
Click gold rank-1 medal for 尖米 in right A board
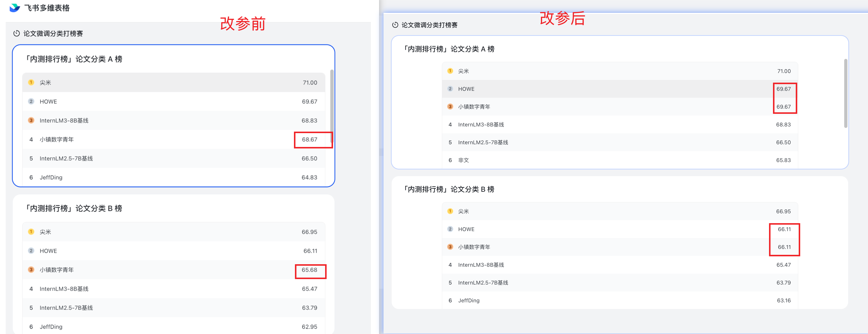point(450,71)
